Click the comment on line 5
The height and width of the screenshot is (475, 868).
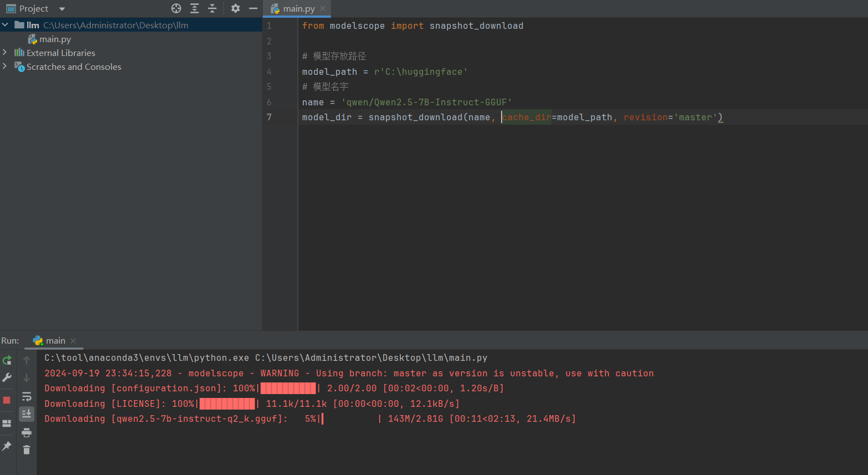tap(325, 86)
